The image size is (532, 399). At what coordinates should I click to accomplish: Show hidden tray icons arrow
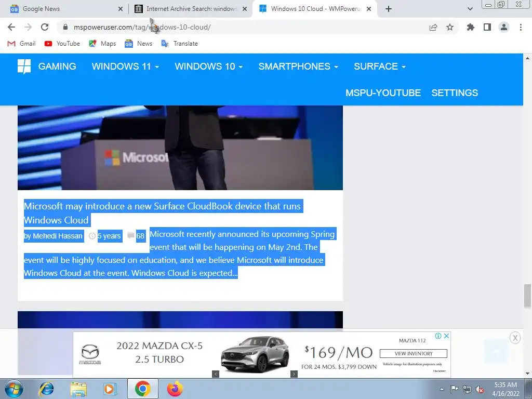point(442,389)
